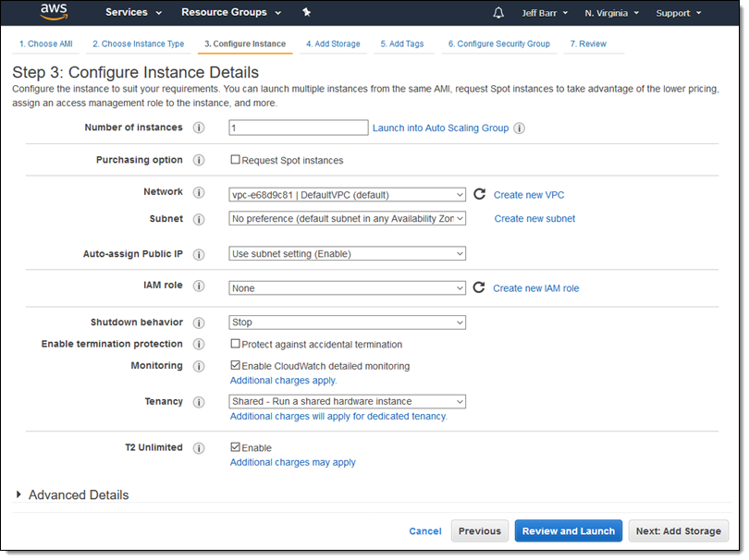Image resolution: width=749 pixels, height=560 pixels.
Task: Open the notifications bell icon
Action: point(498,13)
